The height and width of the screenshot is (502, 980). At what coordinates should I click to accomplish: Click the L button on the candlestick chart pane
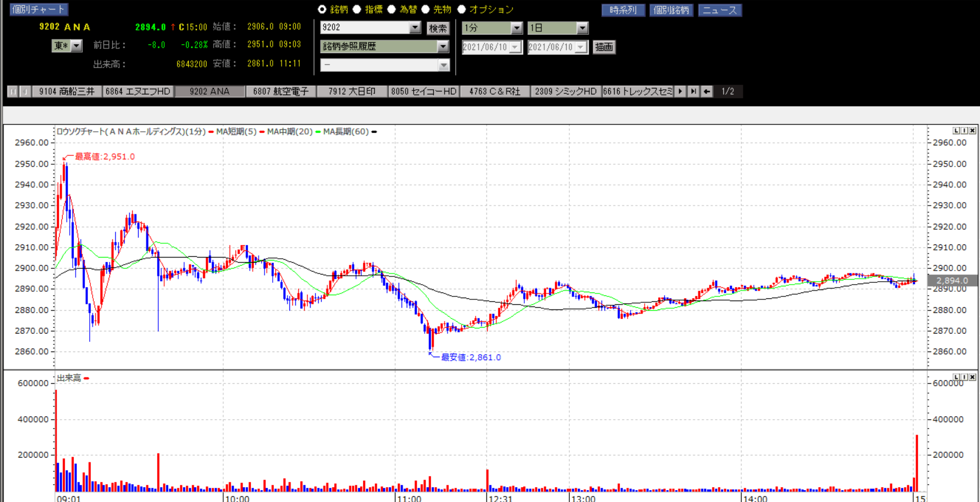(x=956, y=131)
